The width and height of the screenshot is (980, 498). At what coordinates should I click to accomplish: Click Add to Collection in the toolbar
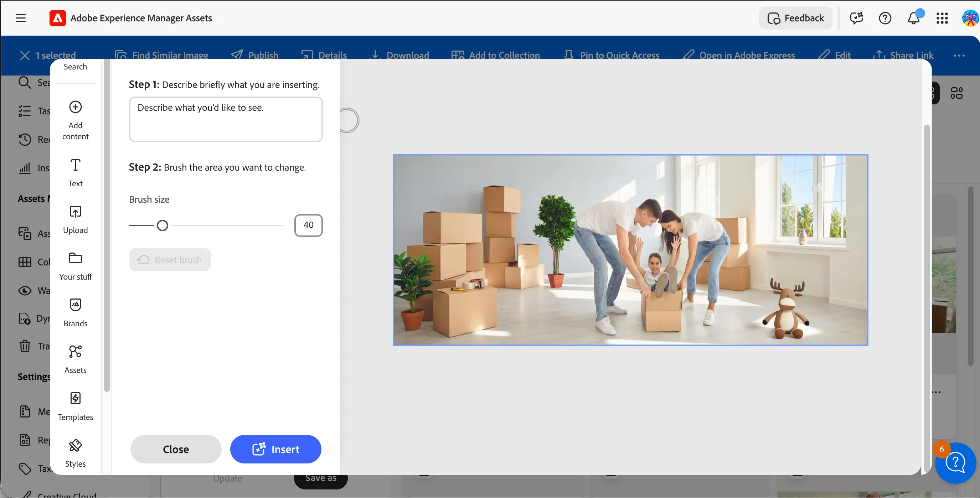coord(495,56)
